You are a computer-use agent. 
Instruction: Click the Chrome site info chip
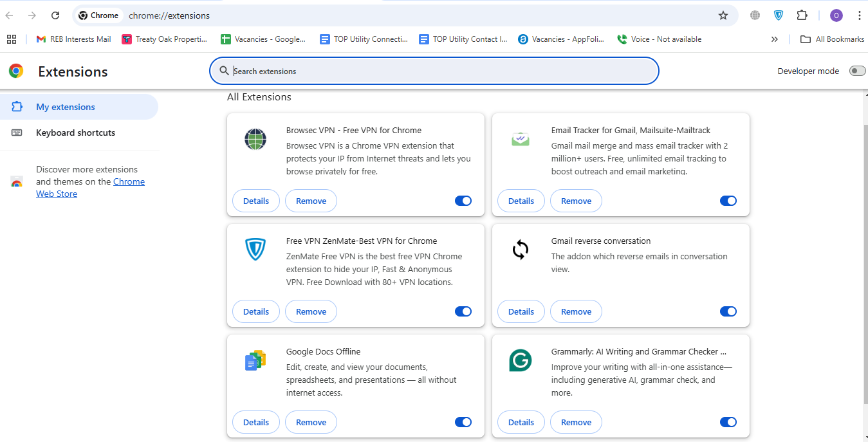[x=98, y=15]
